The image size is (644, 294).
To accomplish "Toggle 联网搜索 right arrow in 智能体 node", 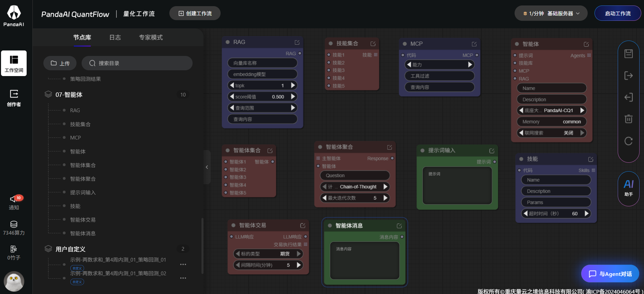I will click(582, 133).
